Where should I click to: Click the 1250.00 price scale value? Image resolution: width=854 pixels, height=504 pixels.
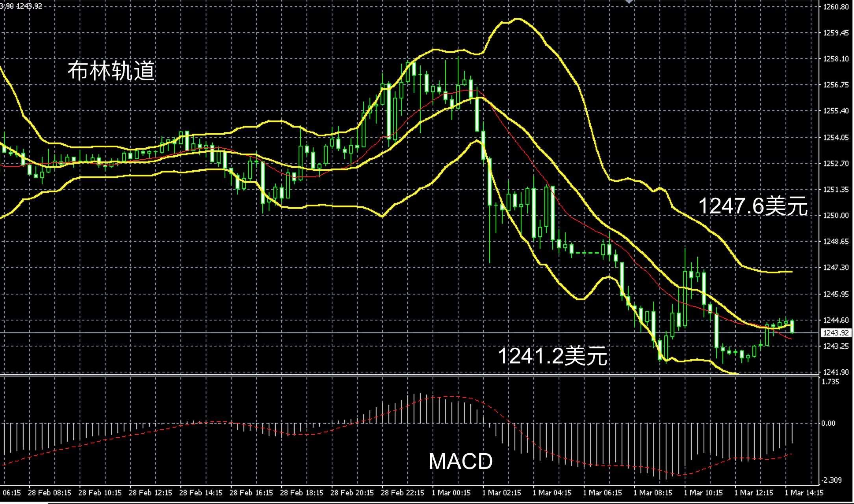836,215
